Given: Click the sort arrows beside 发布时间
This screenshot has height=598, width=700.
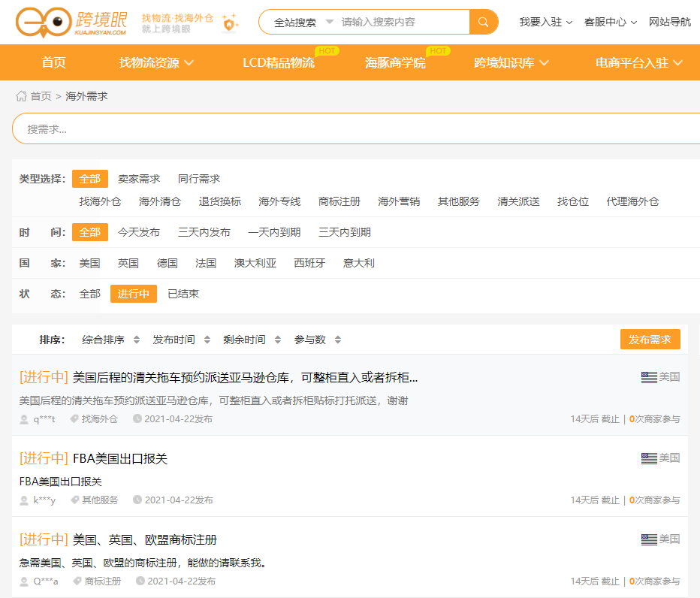Looking at the screenshot, I should tap(207, 340).
